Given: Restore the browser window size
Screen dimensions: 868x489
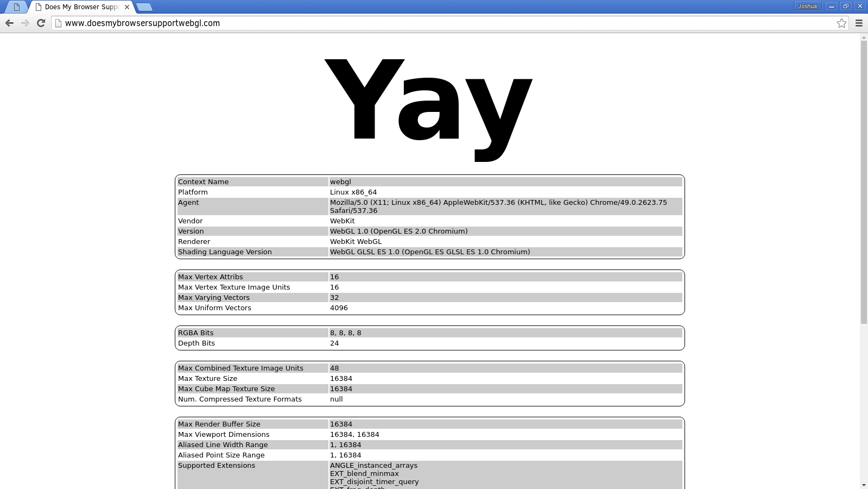Looking at the screenshot, I should point(845,6).
